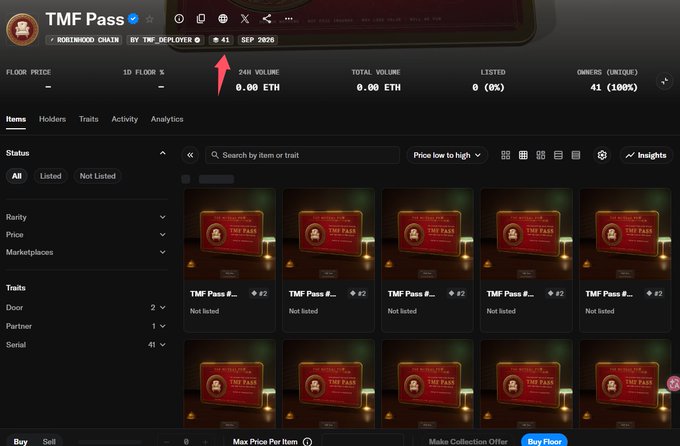The image size is (680, 446).
Task: Expand the Partner trait filter
Action: (x=86, y=326)
